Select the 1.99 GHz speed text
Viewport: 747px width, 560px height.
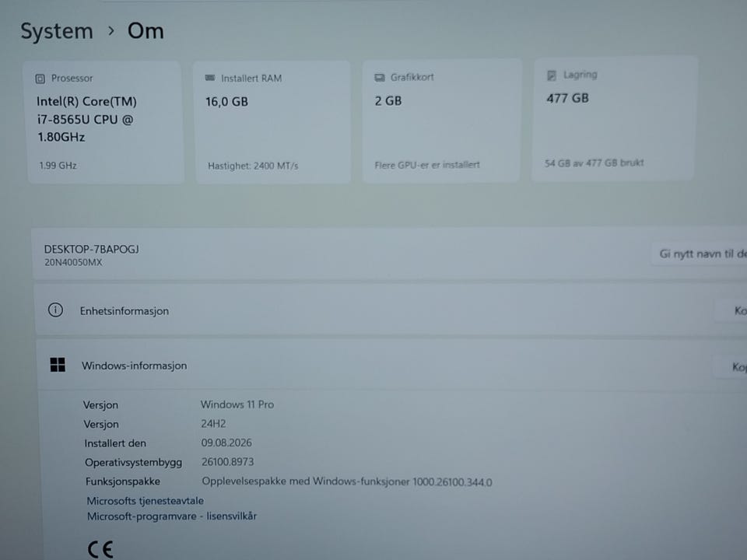click(58, 165)
